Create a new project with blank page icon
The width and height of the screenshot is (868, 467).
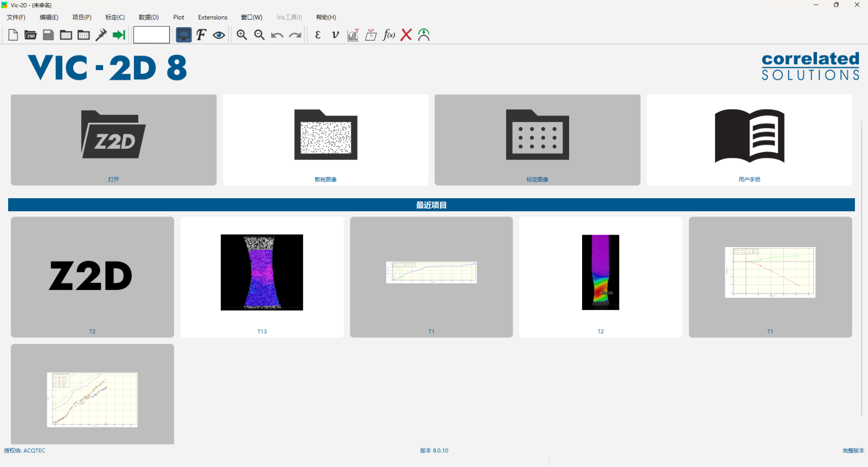pyautogui.click(x=13, y=35)
